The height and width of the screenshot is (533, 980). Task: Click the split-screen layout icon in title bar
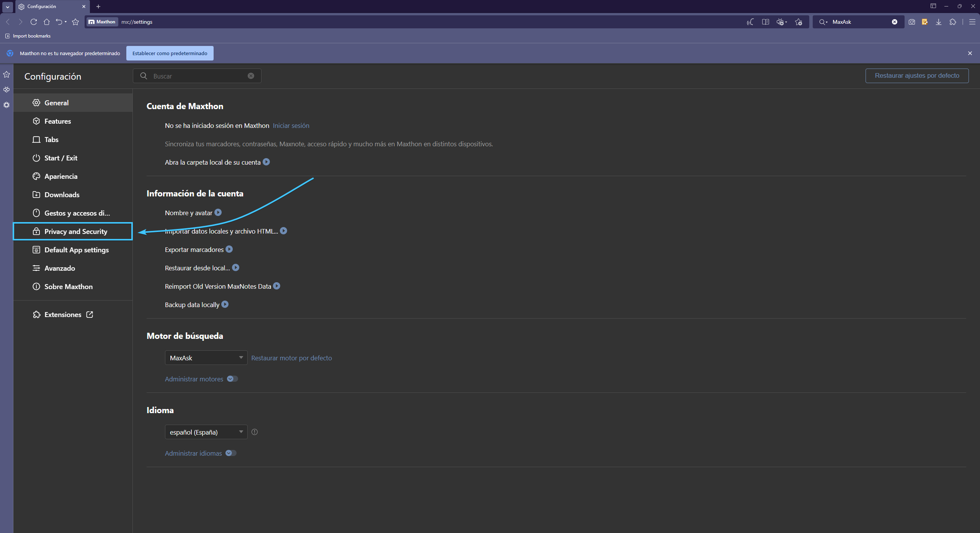click(x=933, y=6)
